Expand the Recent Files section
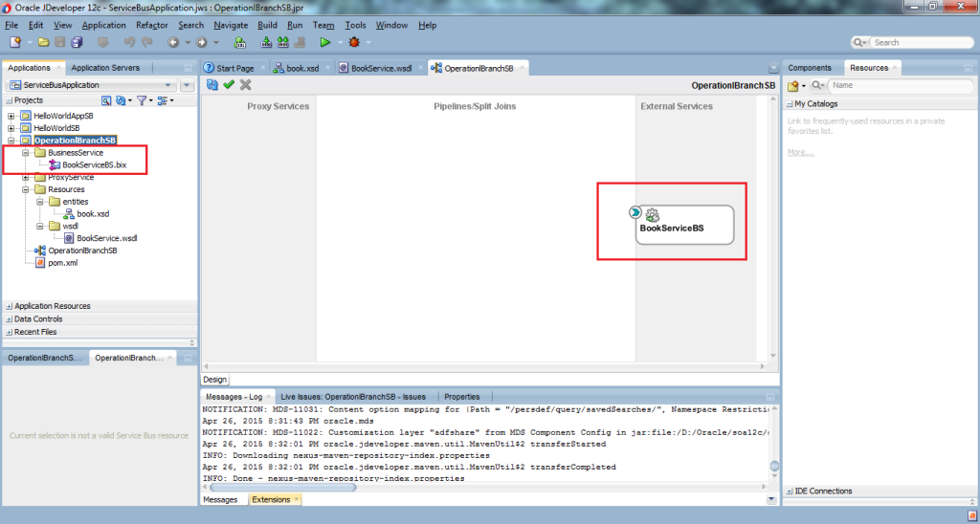980x524 pixels. (x=9, y=332)
